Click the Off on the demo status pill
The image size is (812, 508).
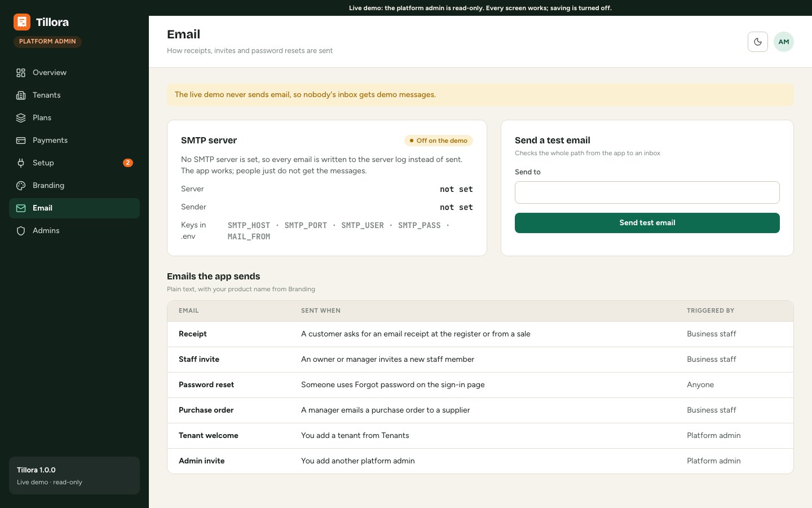[439, 141]
